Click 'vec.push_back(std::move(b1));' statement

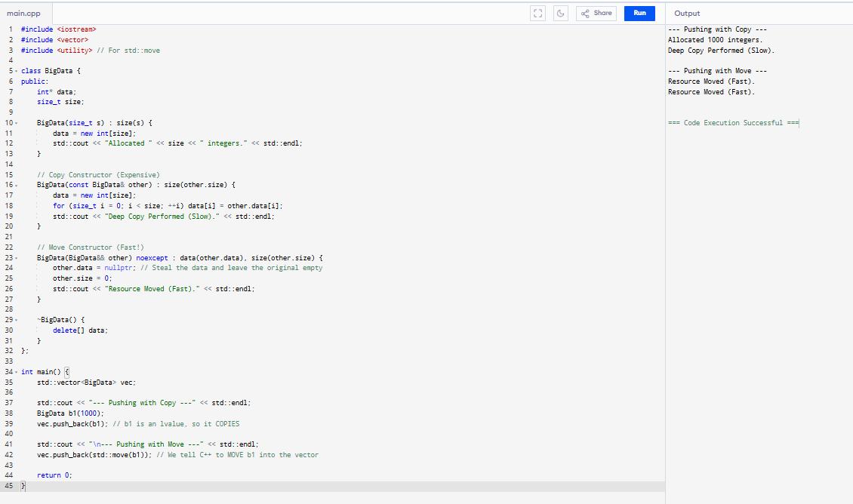pos(94,455)
